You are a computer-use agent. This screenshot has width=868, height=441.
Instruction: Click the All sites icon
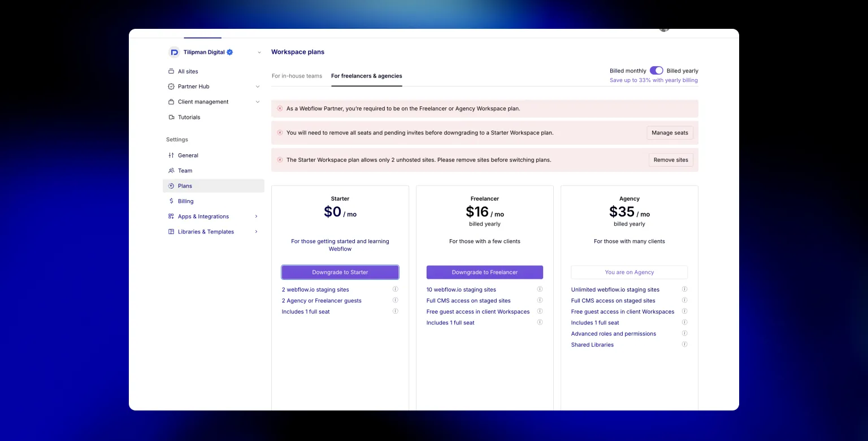[x=171, y=71]
